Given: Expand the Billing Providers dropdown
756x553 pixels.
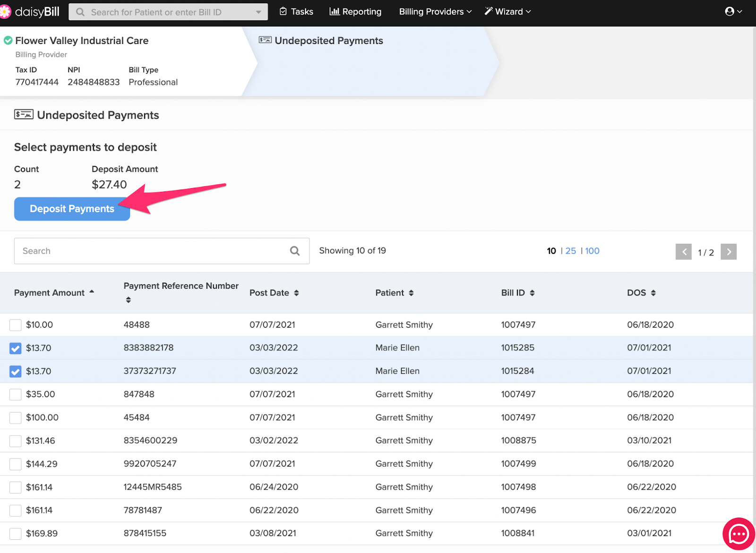Looking at the screenshot, I should point(435,12).
